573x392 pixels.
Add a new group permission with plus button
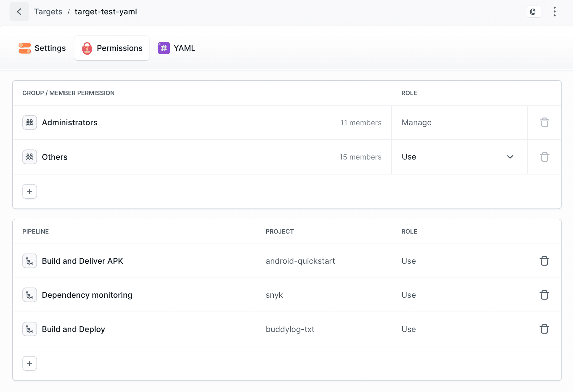coord(30,191)
